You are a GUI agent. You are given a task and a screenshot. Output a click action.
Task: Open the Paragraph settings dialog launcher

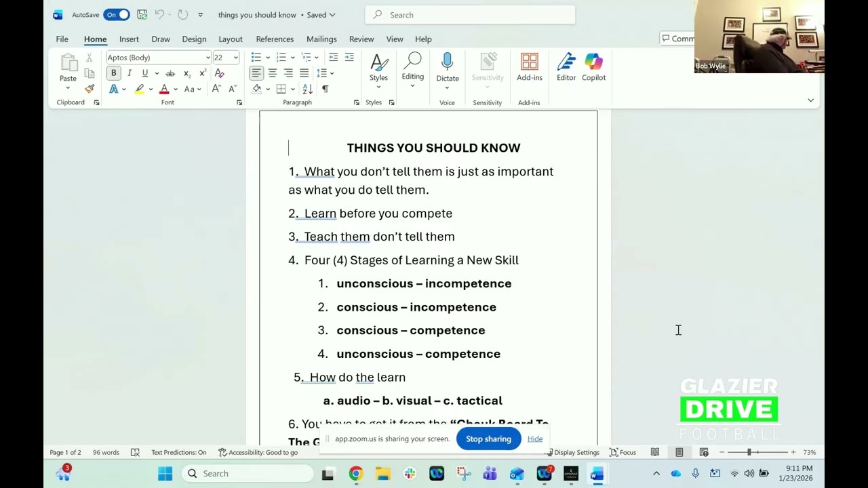click(x=357, y=102)
